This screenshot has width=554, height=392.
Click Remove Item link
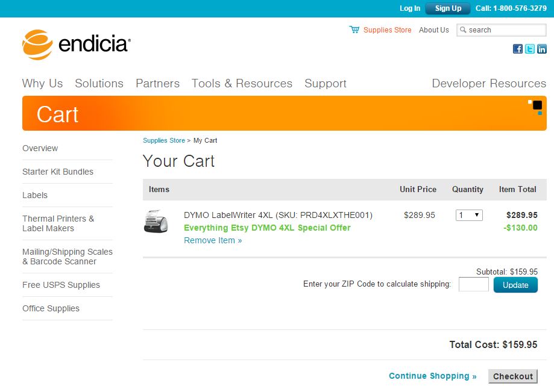coord(213,240)
